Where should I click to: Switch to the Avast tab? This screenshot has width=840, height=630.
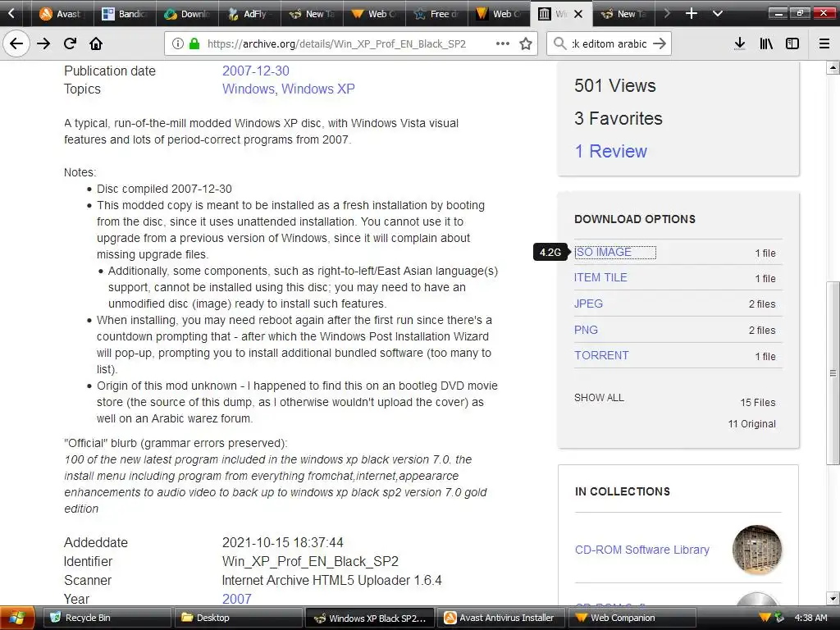tap(62, 14)
